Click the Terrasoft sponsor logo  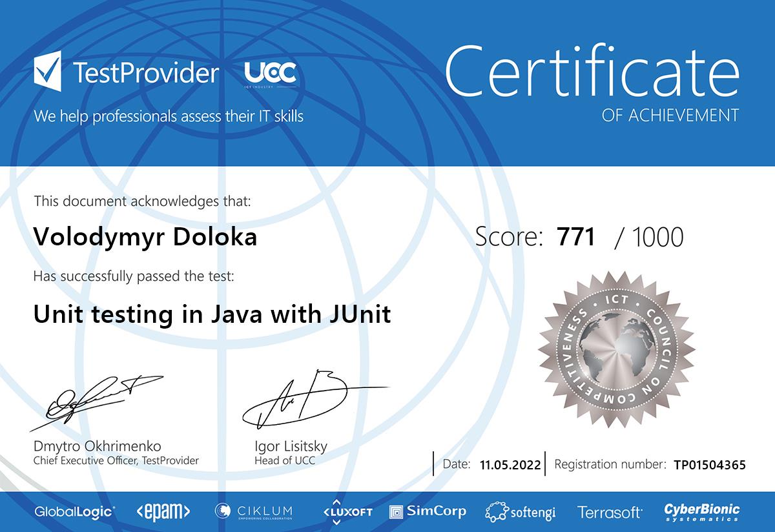tap(610, 513)
